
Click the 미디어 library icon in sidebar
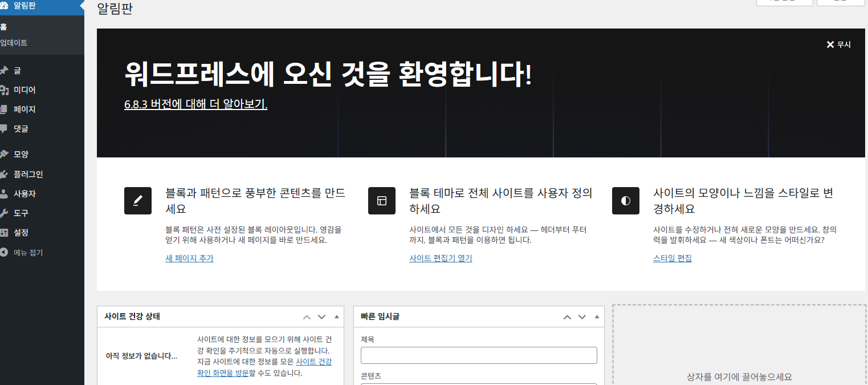point(3,90)
